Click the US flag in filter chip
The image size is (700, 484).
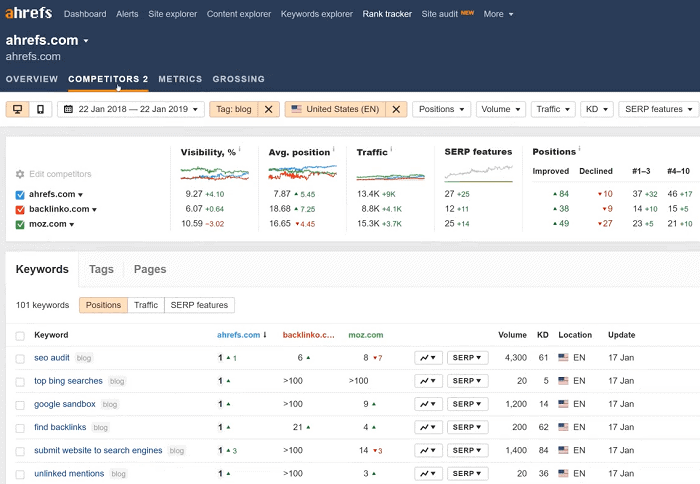296,109
